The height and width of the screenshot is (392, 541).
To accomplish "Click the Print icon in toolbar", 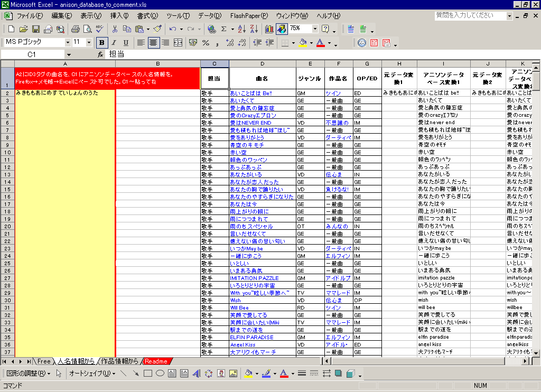I will pos(75,29).
